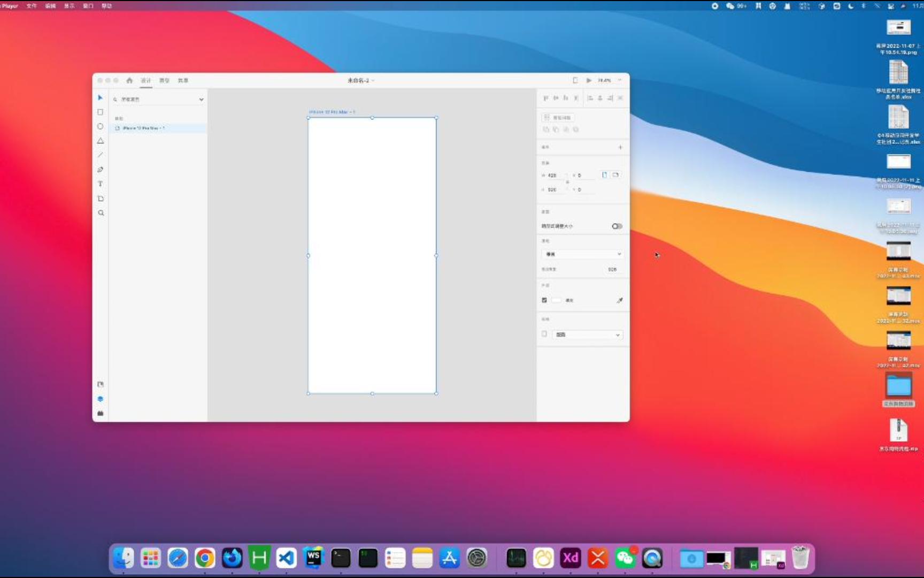This screenshot has height=578, width=924.
Task: Open the mobile device preview icon
Action: click(x=575, y=80)
